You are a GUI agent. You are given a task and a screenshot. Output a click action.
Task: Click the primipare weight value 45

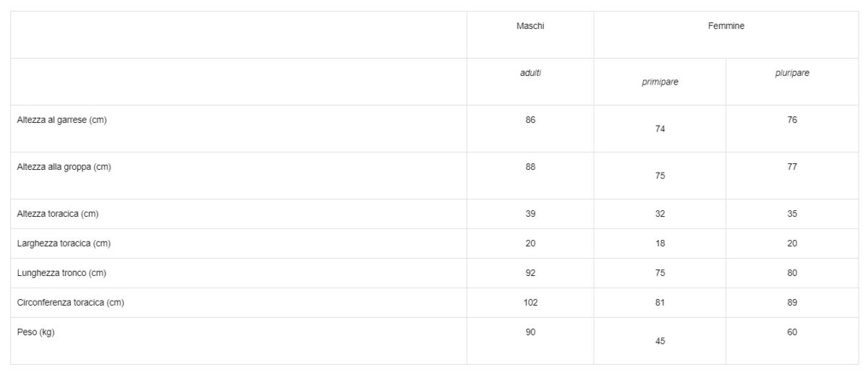pyautogui.click(x=660, y=341)
